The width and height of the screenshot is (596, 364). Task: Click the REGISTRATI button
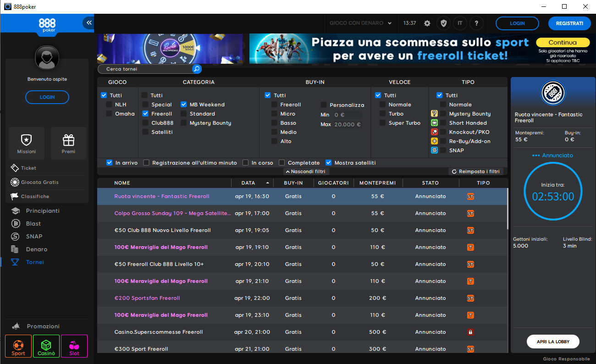(x=569, y=23)
